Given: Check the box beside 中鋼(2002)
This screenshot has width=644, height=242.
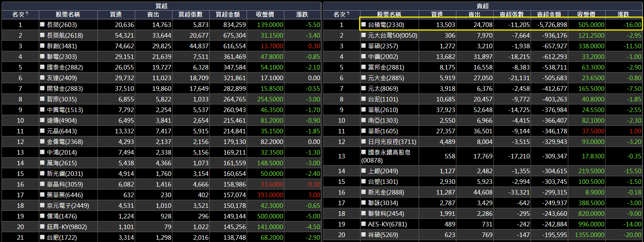Looking at the screenshot, I should click(x=363, y=56).
